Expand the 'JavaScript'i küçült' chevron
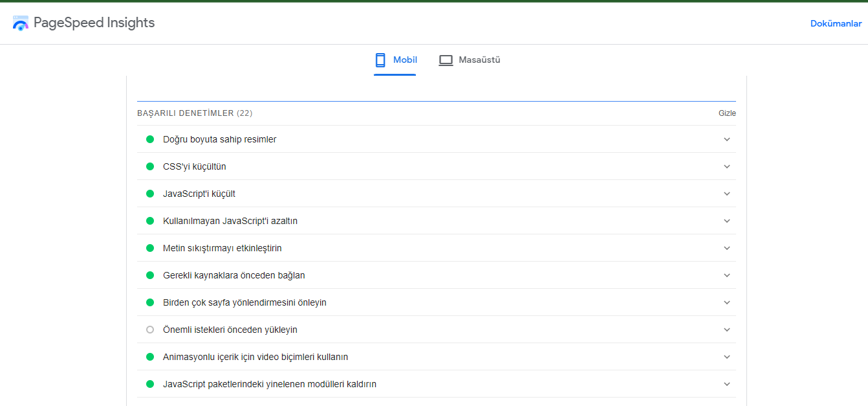 (727, 194)
